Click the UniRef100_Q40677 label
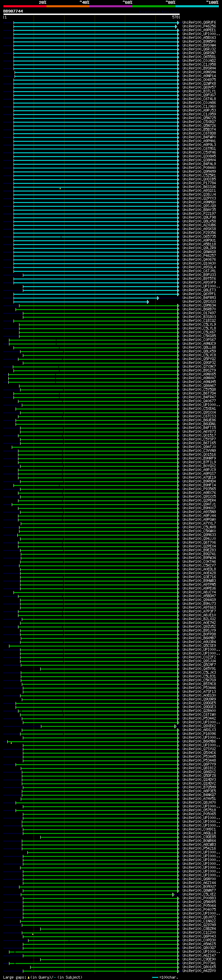 click(199, 401)
